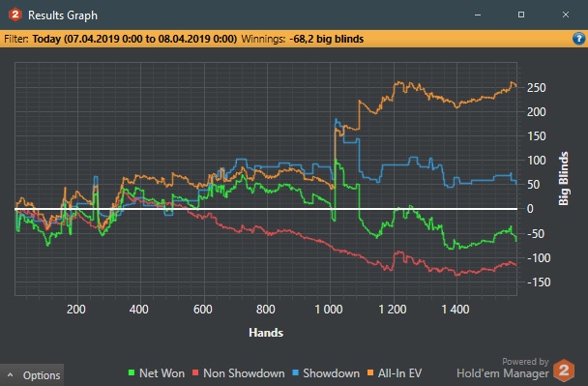Click the 0 value on the Big Blinds axis

coord(530,209)
